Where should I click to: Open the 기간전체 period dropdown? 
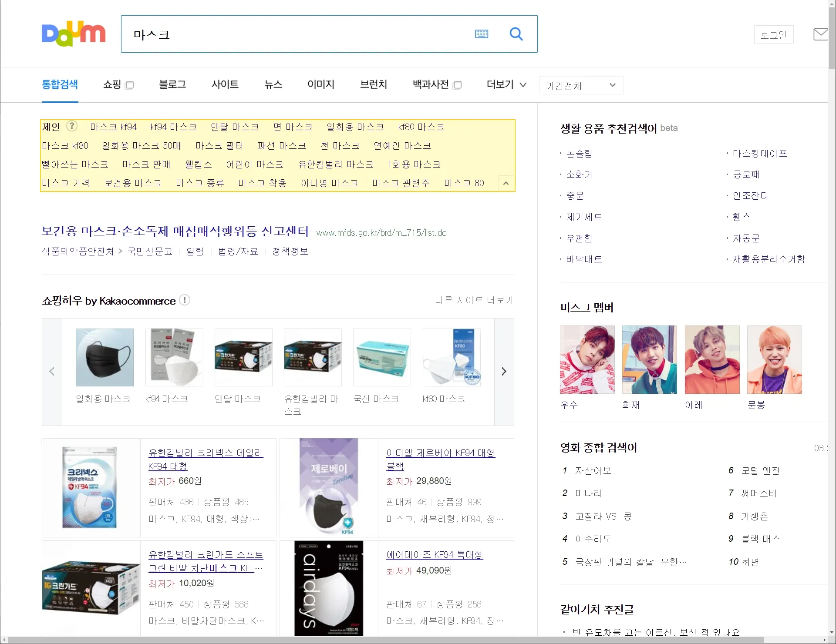pos(581,85)
